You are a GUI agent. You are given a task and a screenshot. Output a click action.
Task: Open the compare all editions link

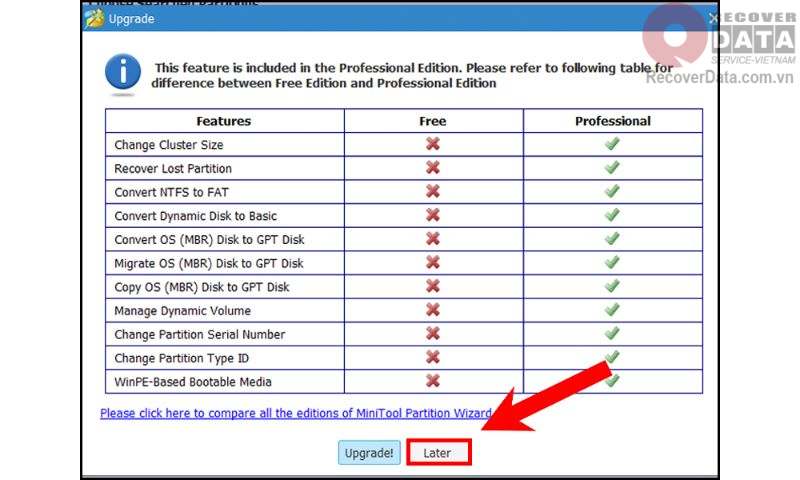[295, 413]
